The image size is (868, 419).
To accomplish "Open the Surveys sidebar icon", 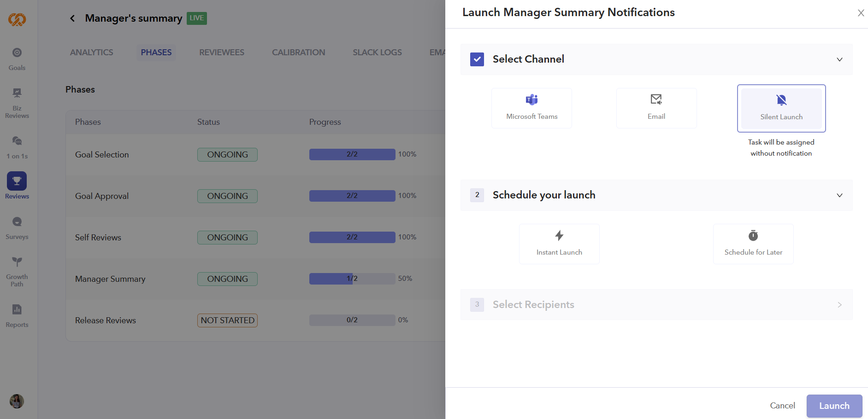I will 17,228.
